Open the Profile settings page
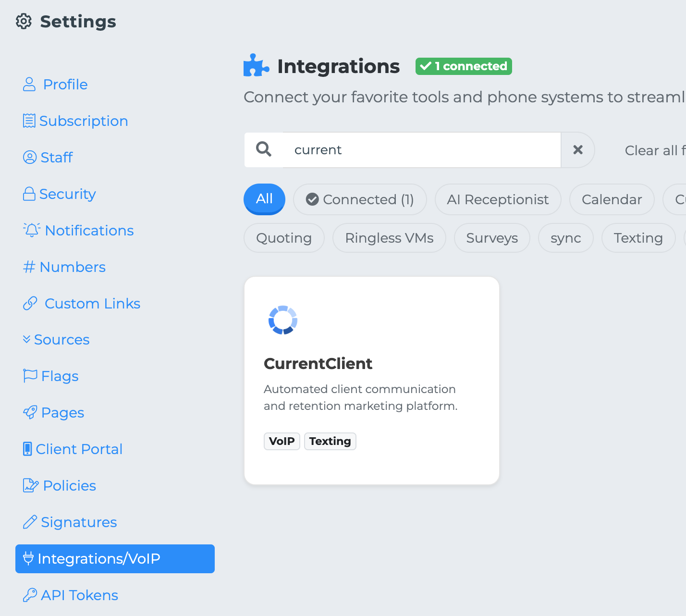The width and height of the screenshot is (686, 616). tap(65, 84)
